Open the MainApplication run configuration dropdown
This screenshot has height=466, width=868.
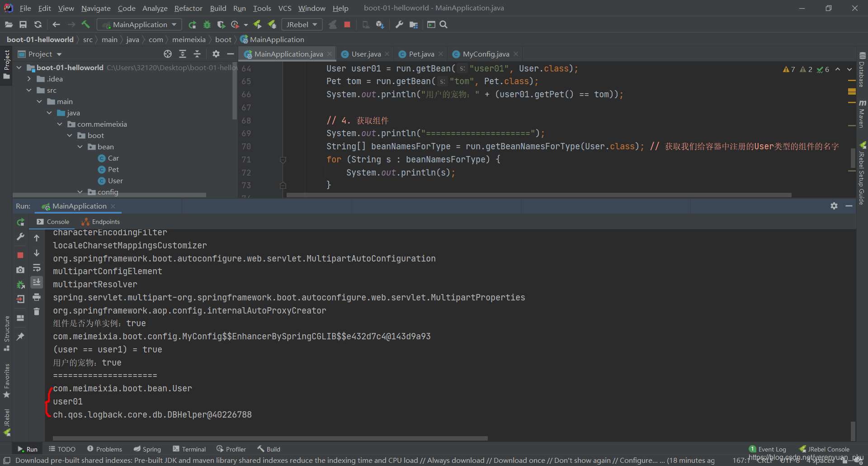tap(140, 24)
